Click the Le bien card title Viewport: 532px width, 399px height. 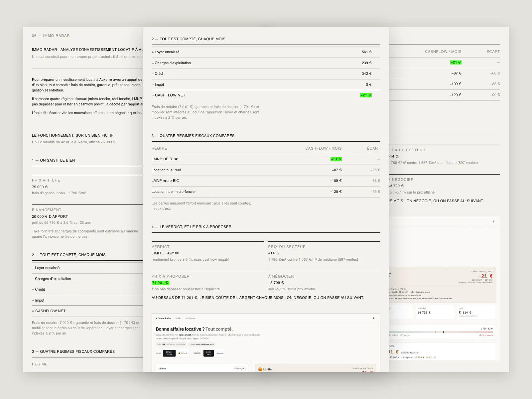click(162, 369)
